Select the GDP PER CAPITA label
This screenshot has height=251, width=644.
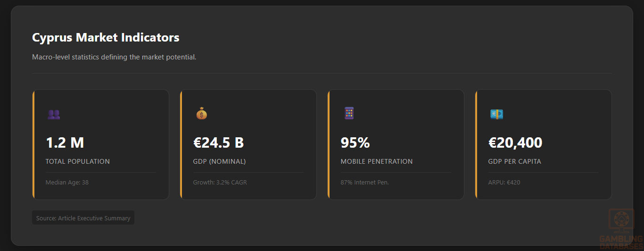coord(514,161)
